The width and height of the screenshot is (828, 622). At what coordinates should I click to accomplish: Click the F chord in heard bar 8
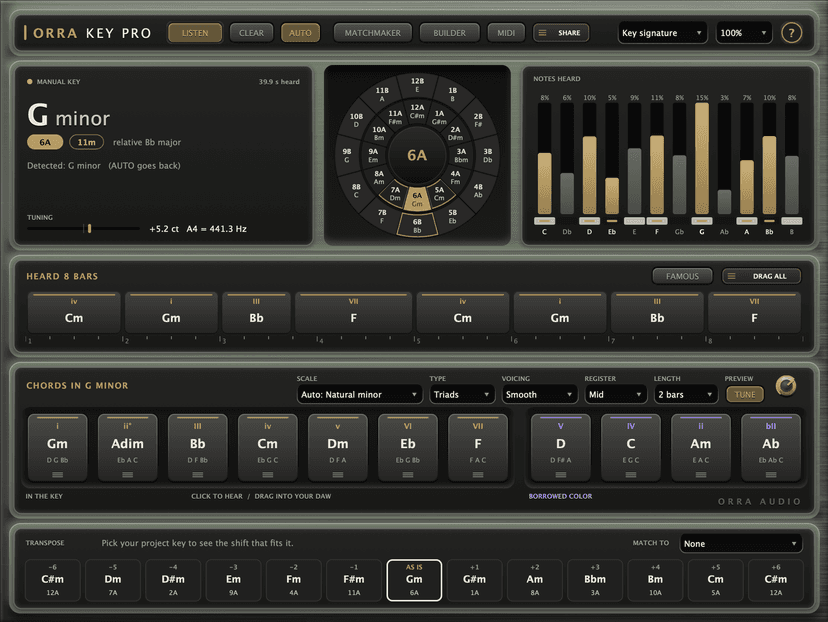point(754,313)
